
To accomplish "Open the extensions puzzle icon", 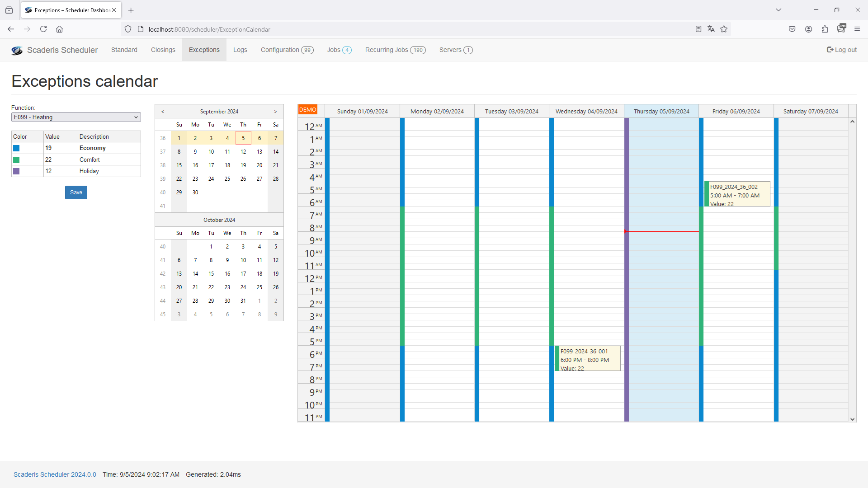I will [x=825, y=29].
